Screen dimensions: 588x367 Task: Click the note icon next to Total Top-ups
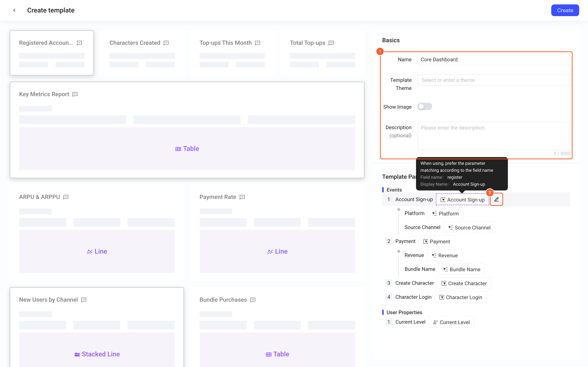pos(331,43)
